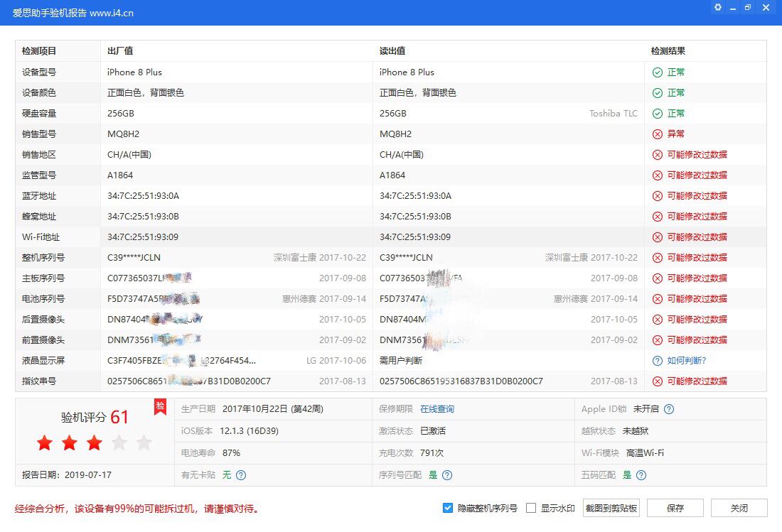Click the red X icon for 后置摄像头

658,320
